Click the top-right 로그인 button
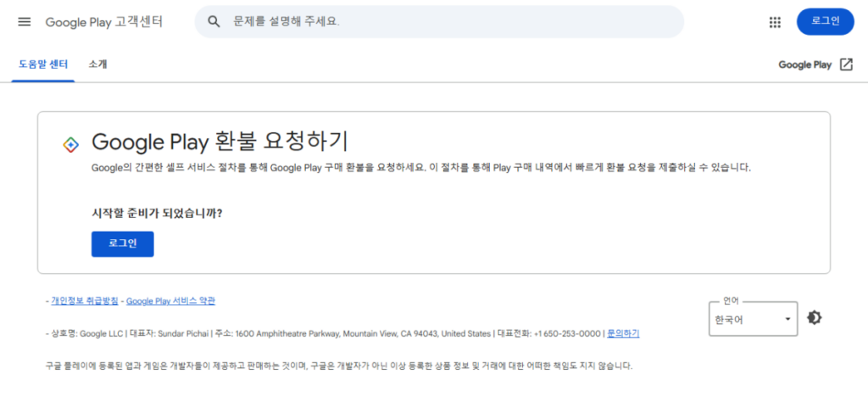 [x=825, y=21]
